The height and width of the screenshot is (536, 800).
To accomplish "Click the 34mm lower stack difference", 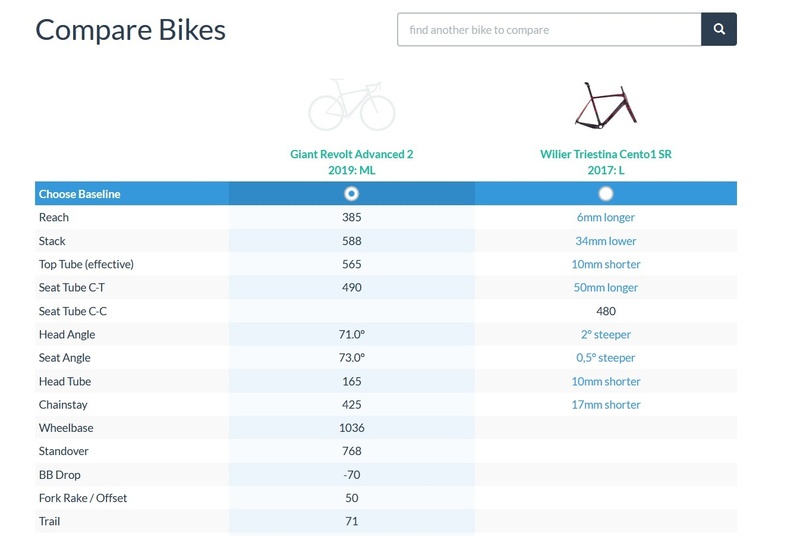I will click(x=606, y=241).
